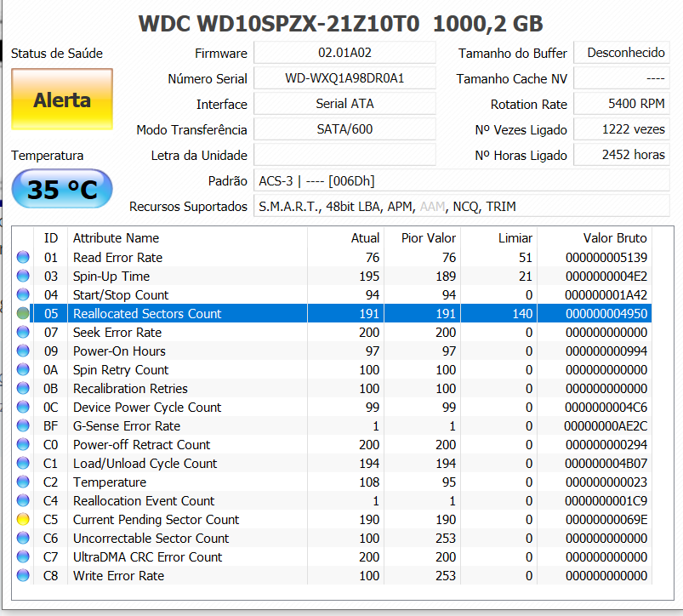Click the transfer mode field SATA/600
Screen dimensions: 683x616
(344, 129)
